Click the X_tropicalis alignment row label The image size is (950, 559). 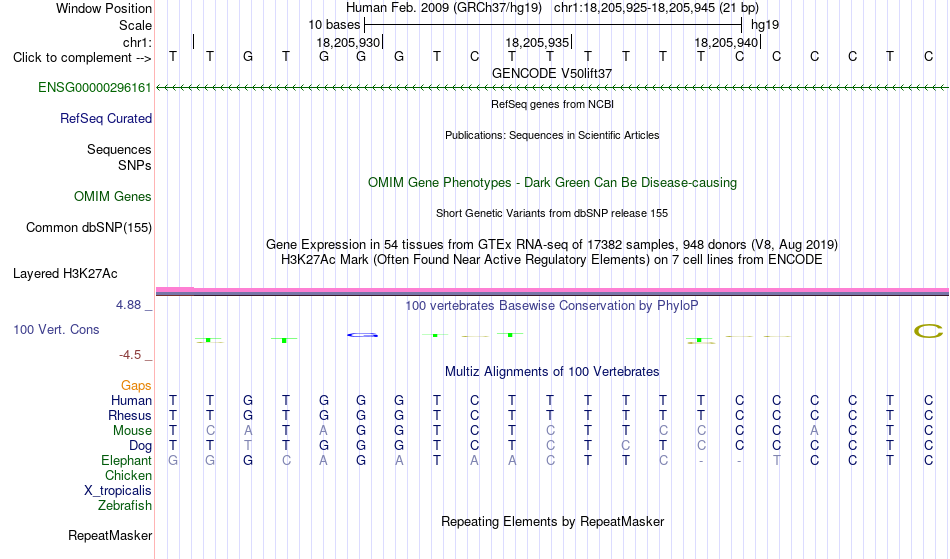pos(118,491)
